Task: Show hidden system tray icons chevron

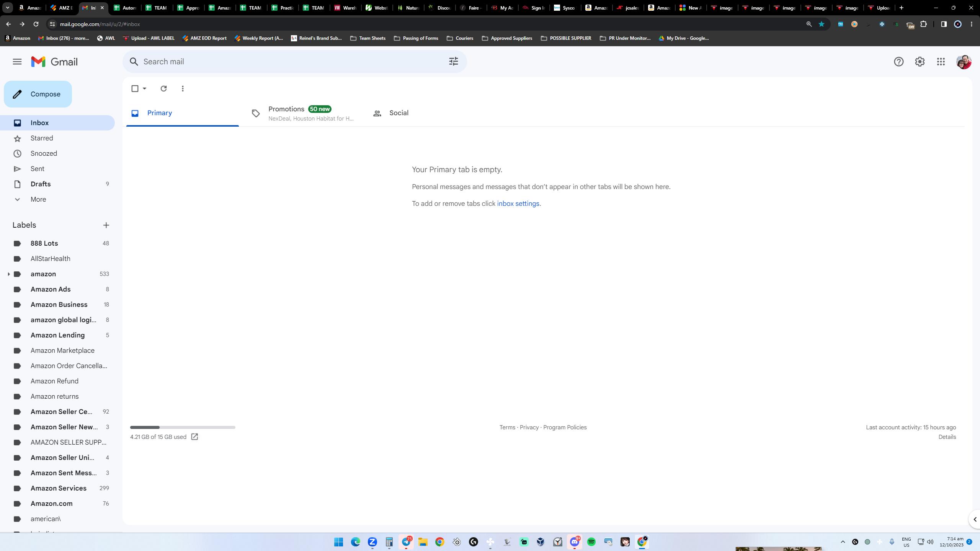Action: 843,542
